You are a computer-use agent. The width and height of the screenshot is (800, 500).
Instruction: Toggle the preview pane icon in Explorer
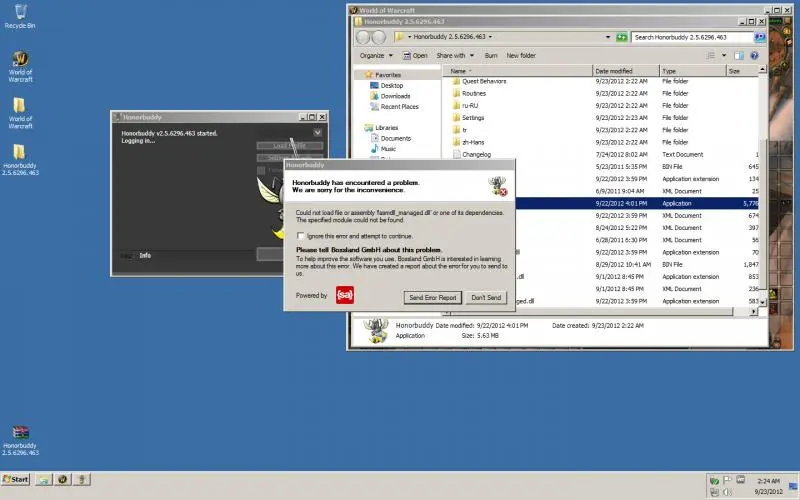[739, 55]
